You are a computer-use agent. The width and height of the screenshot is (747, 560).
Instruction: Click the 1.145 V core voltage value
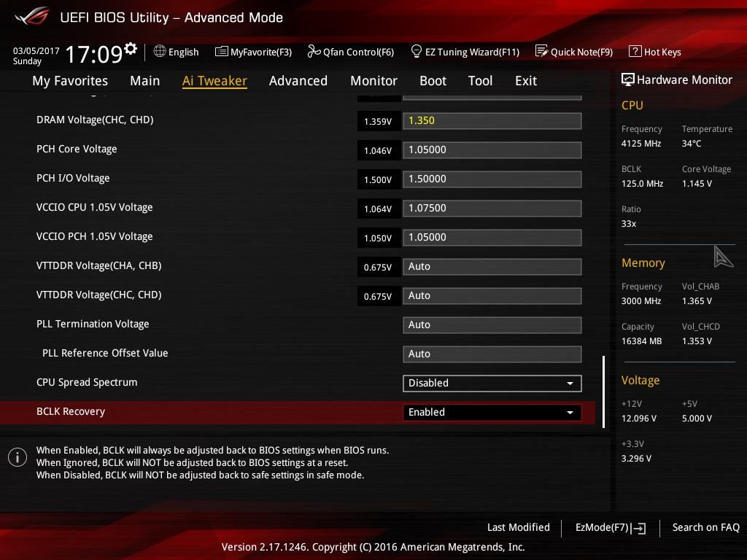(x=697, y=183)
